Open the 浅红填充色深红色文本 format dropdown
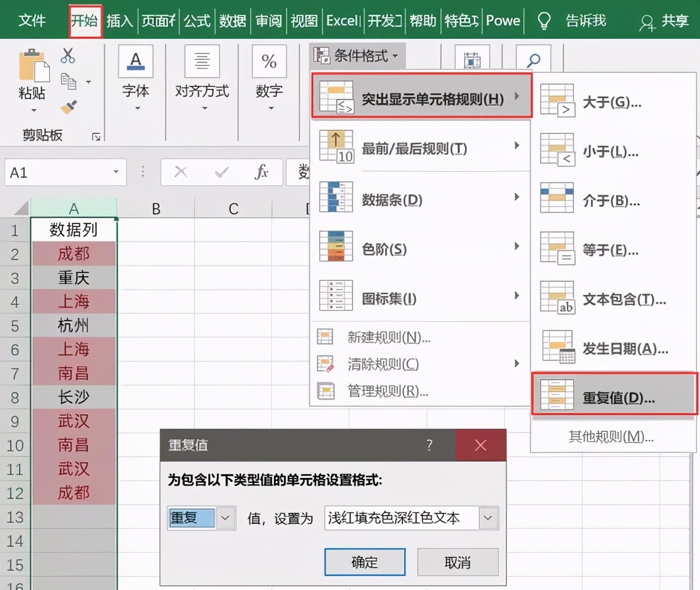The width and height of the screenshot is (700, 590). [488, 518]
